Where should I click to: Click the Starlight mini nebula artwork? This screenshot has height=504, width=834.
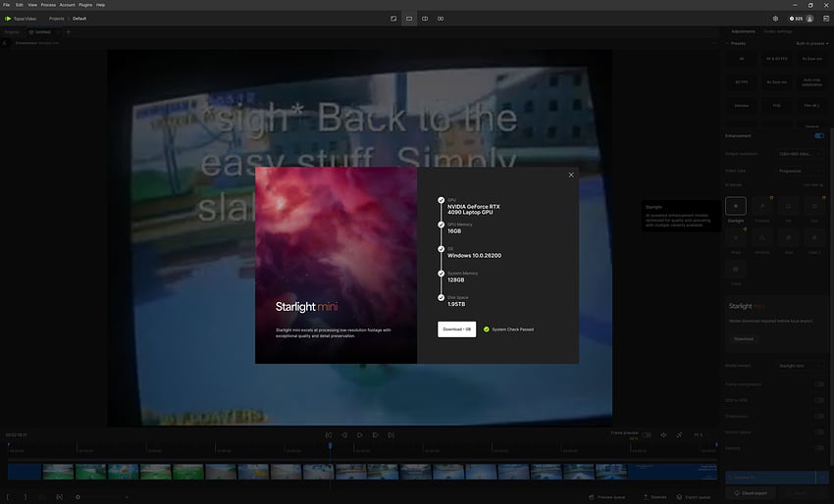pos(337,266)
